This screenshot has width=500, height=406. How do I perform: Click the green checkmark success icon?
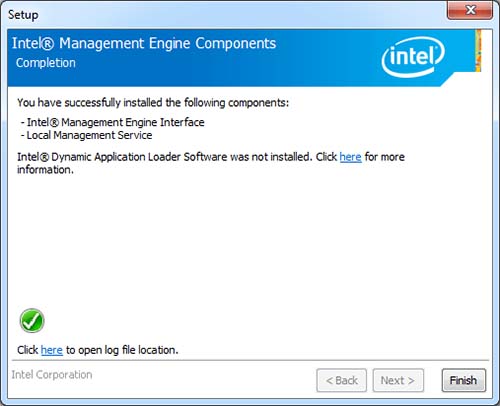tap(32, 320)
